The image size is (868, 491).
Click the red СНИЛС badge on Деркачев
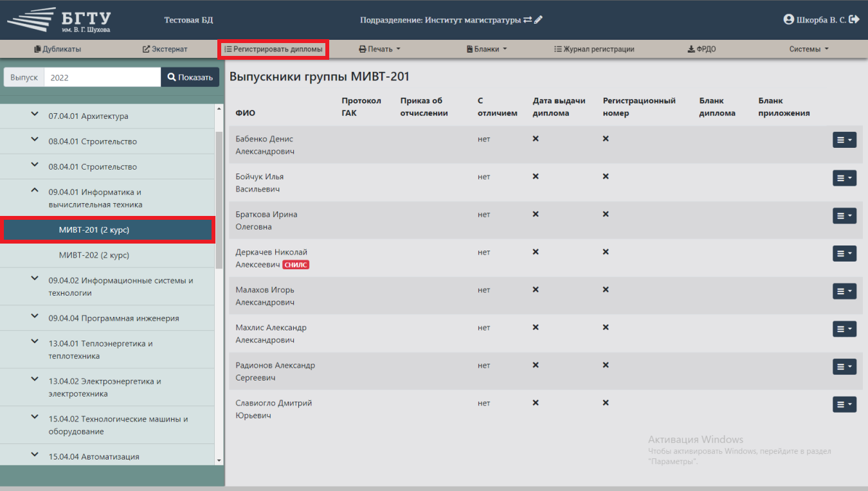(296, 265)
